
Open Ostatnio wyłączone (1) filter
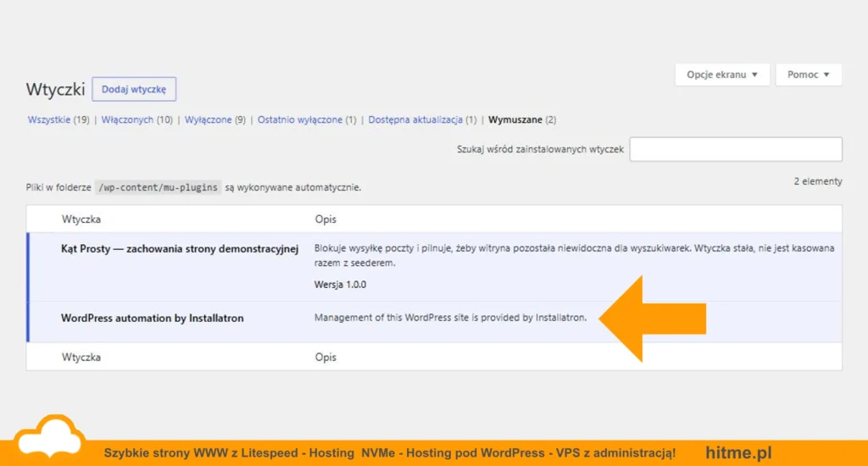coord(307,119)
